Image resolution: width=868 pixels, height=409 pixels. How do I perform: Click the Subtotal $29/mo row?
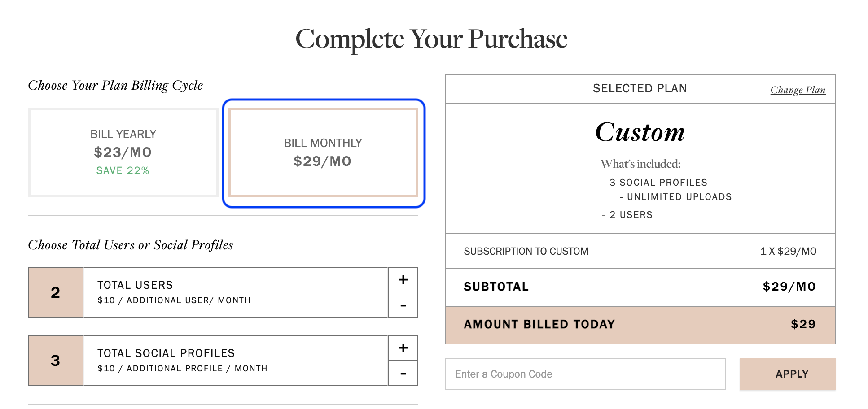pyautogui.click(x=640, y=287)
